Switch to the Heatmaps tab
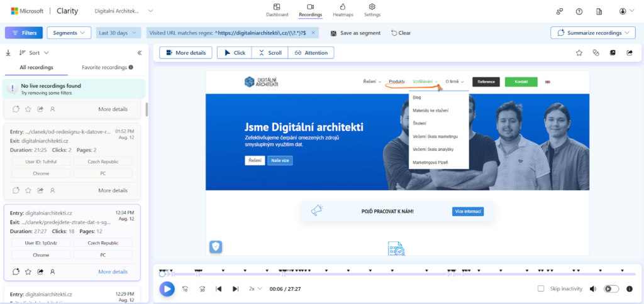The height and width of the screenshot is (304, 644). [x=343, y=10]
